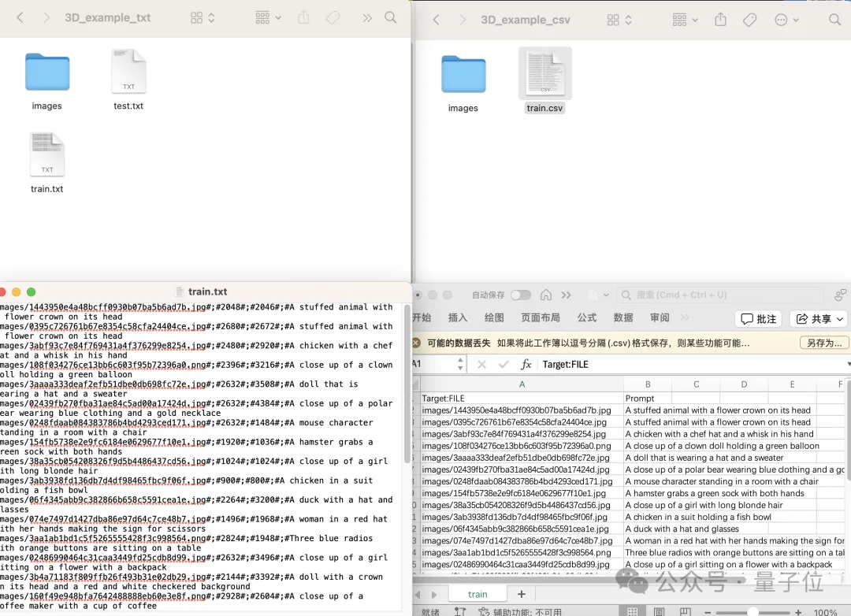The height and width of the screenshot is (616, 851).
Task: Click the Excel home icon in title bar
Action: point(545,295)
